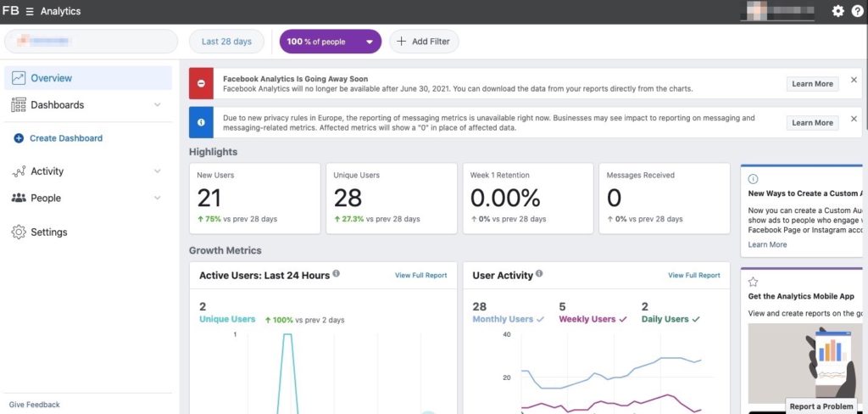Click info icon beside User Activity heading

tap(540, 274)
